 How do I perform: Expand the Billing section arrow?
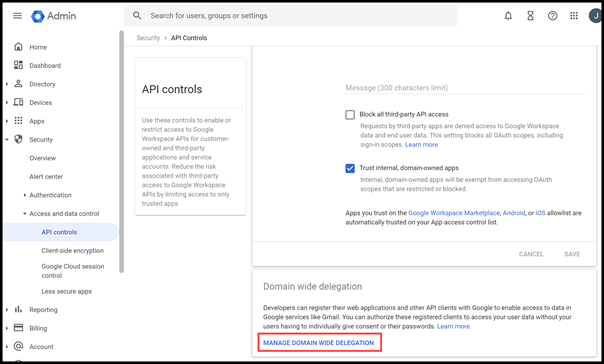[x=7, y=328]
